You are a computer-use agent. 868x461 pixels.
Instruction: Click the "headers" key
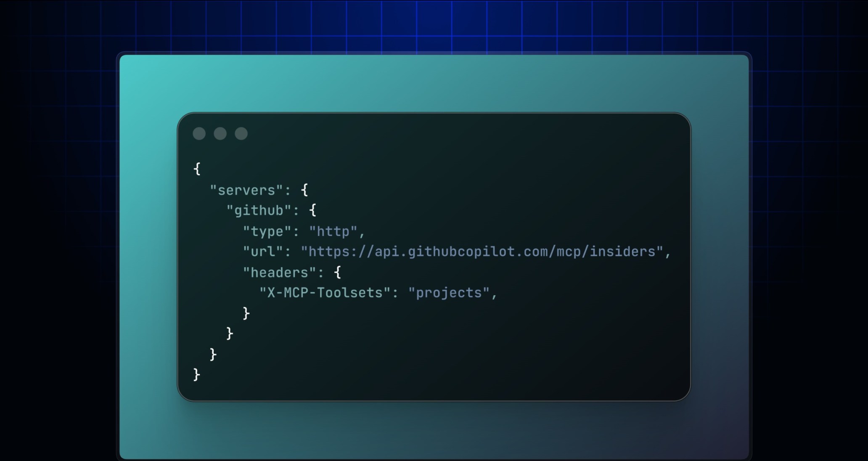tap(279, 273)
